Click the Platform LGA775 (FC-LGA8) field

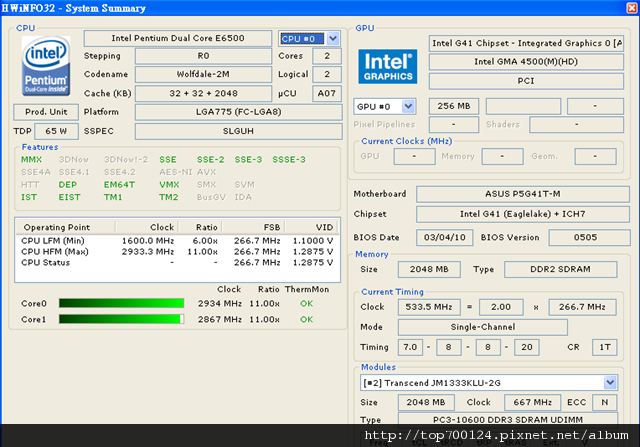point(238,112)
